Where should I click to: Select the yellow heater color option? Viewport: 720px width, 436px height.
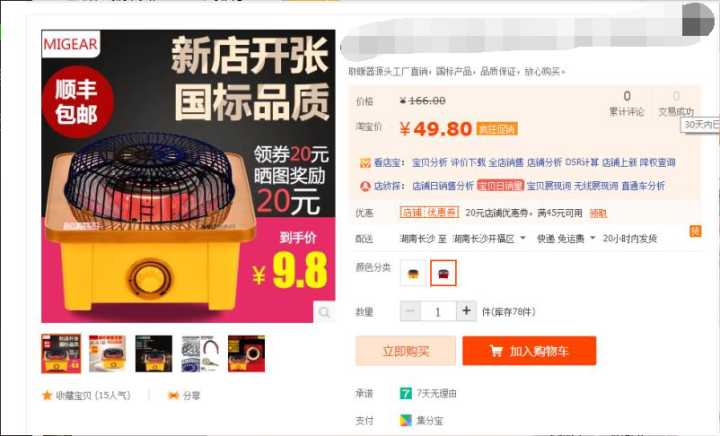[413, 273]
